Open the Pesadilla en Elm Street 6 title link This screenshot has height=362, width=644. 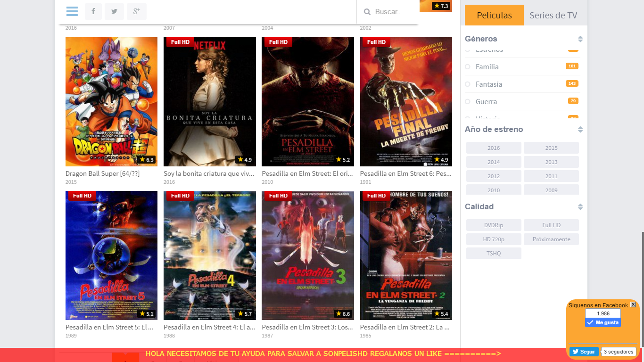[405, 173]
